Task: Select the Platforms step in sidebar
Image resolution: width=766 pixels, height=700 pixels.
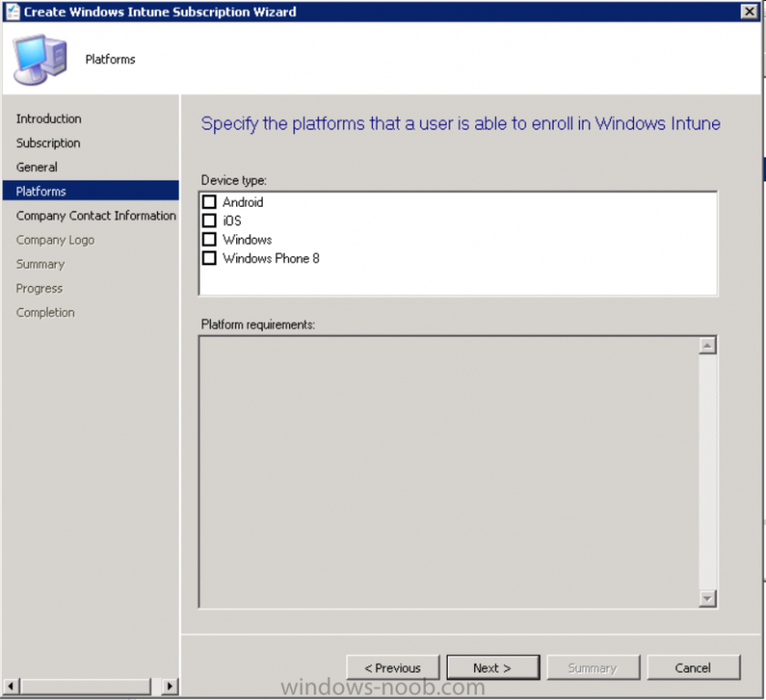Action: [91, 190]
